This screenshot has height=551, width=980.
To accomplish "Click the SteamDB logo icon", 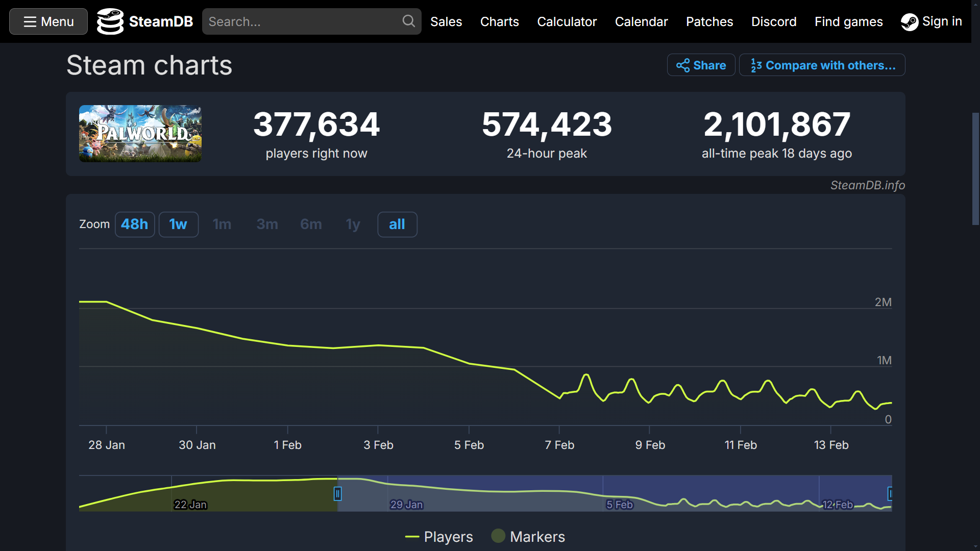I will (110, 21).
